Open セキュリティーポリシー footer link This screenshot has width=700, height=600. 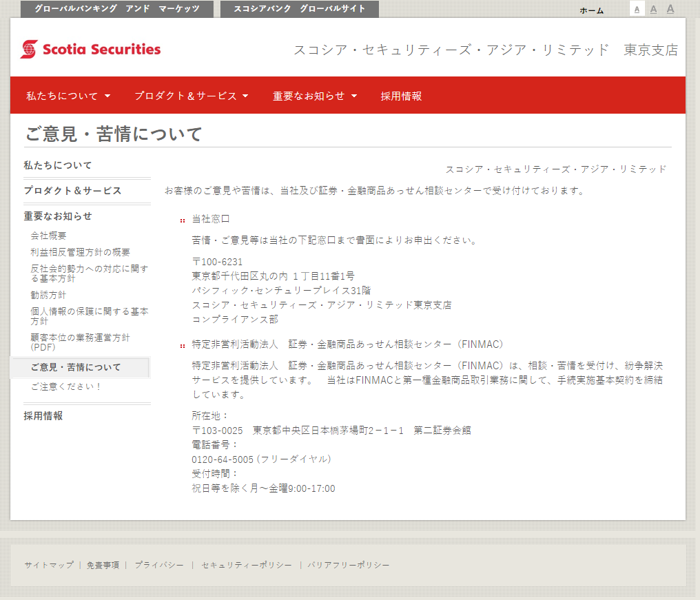pos(247,565)
